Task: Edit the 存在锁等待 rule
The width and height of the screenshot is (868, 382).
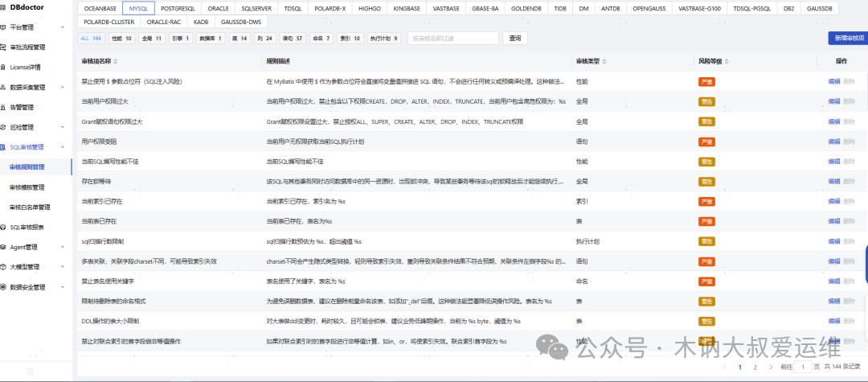Action: (x=833, y=181)
